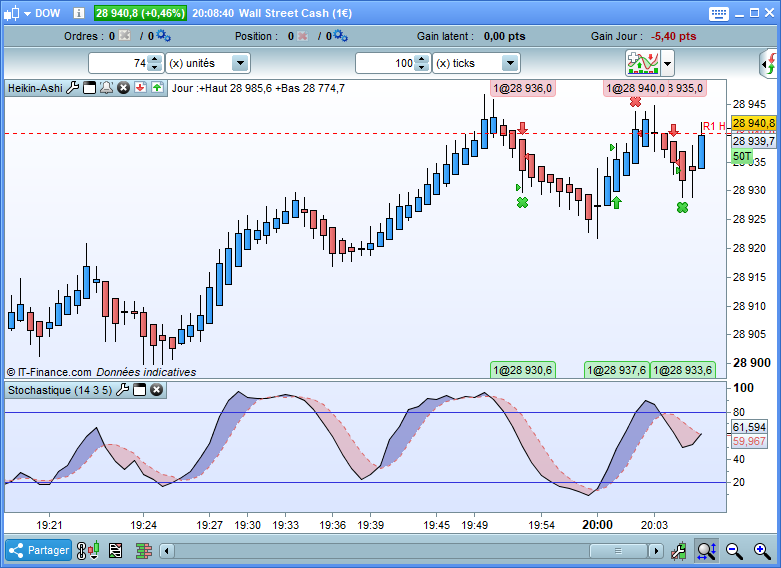Screen dimensions: 781x568
Task: Close all positions with the red X icon
Action: coord(302,36)
